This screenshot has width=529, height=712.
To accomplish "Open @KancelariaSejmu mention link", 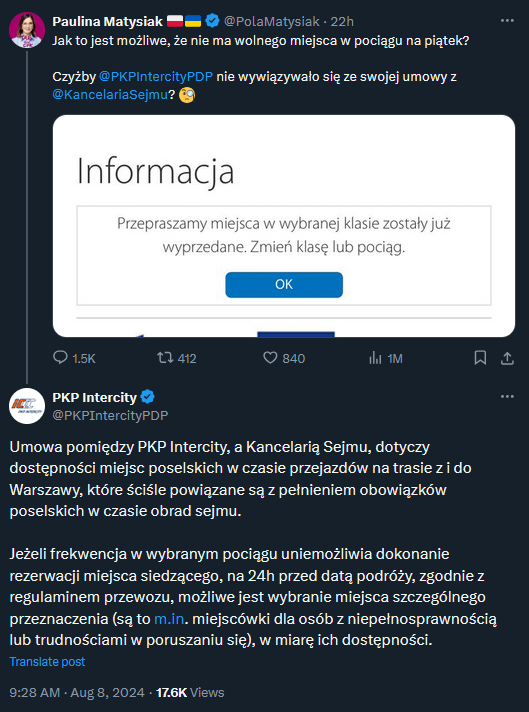I will pos(110,95).
